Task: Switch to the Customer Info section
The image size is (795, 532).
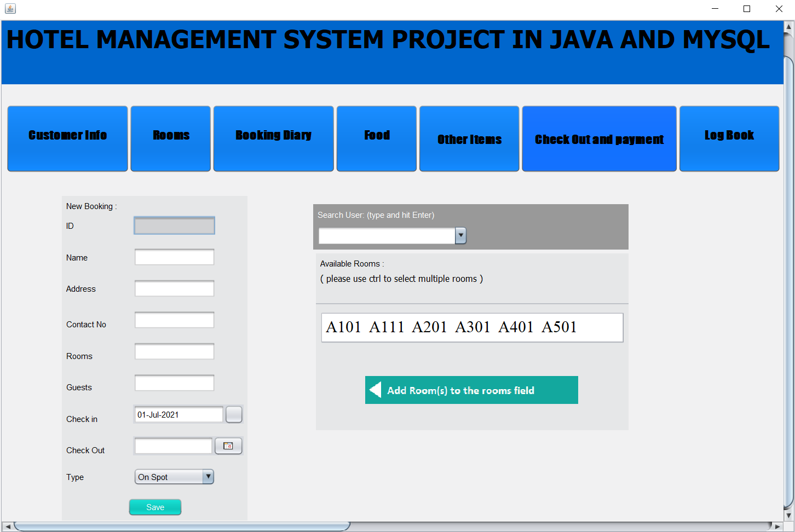Action: pyautogui.click(x=67, y=138)
